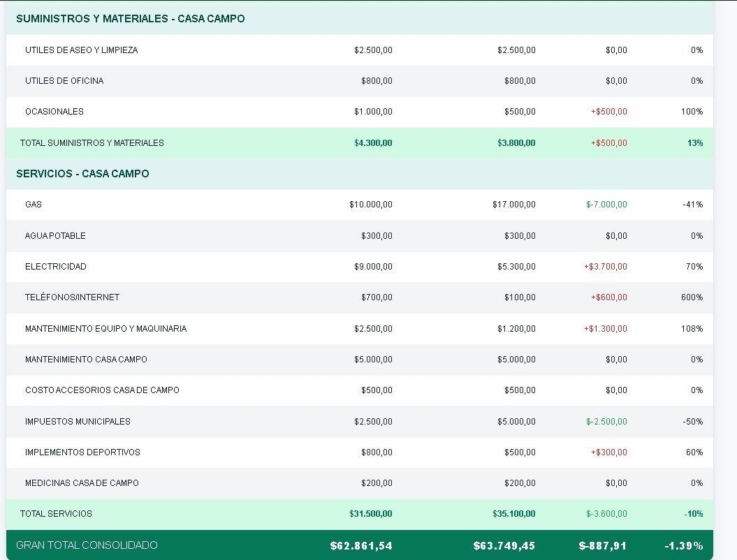Click the green $-7.000,00 GAS difference

point(606,205)
